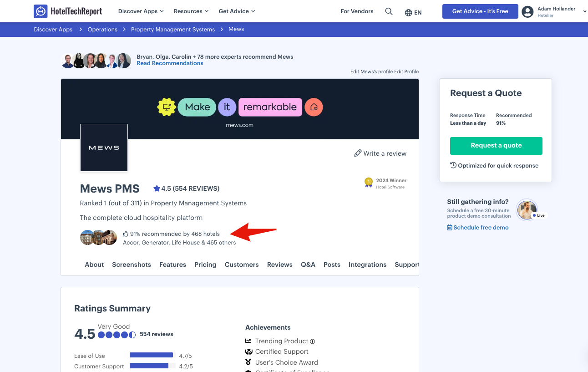The image size is (588, 372).
Task: Click the Ease of Use rating bar
Action: pyautogui.click(x=152, y=355)
